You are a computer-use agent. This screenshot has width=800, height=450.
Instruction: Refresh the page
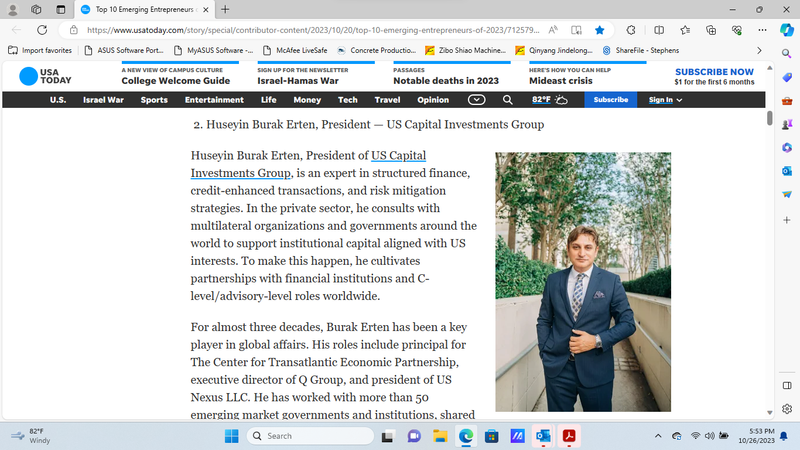[42, 30]
